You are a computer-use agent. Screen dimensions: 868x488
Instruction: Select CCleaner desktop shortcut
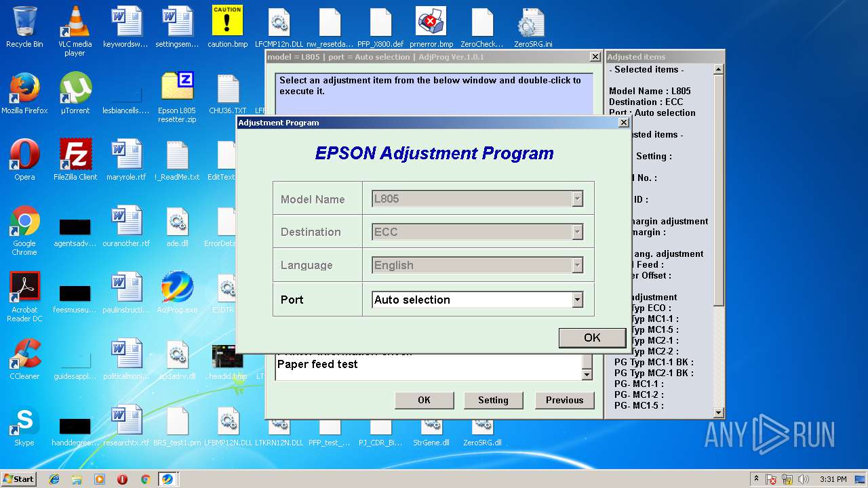[x=24, y=359]
